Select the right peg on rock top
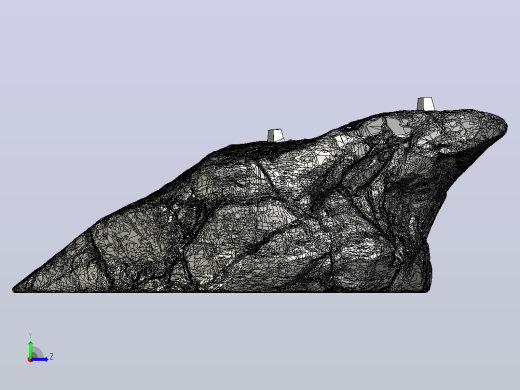The image size is (520, 390). point(426,104)
